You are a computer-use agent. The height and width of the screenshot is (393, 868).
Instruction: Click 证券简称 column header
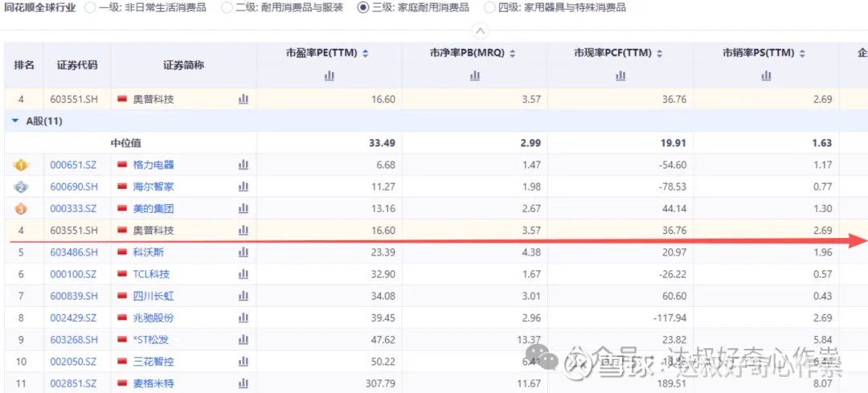point(184,65)
